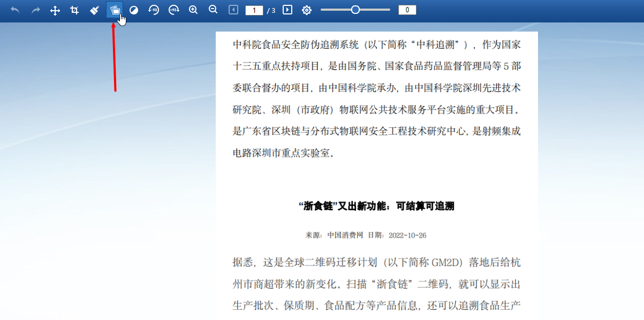This screenshot has height=320, width=644.
Task: Click the date text 2022-10-26
Action: tap(407, 235)
